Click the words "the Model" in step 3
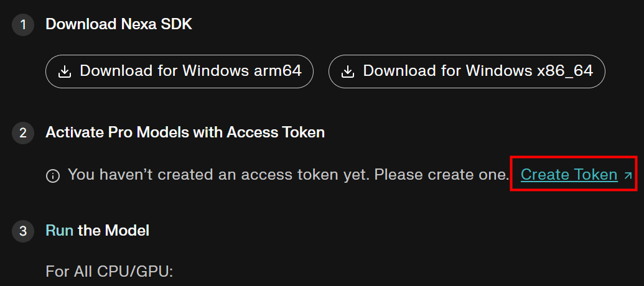The height and width of the screenshot is (286, 644). 113,231
